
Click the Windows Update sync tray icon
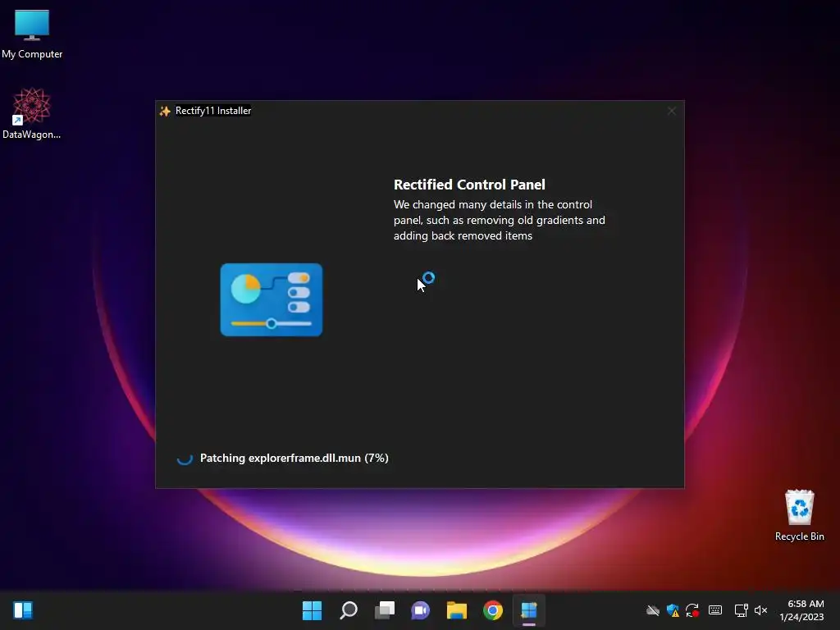pos(692,610)
